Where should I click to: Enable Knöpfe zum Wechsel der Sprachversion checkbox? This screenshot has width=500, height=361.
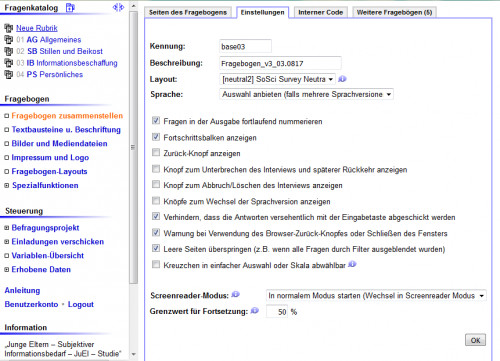coord(156,200)
